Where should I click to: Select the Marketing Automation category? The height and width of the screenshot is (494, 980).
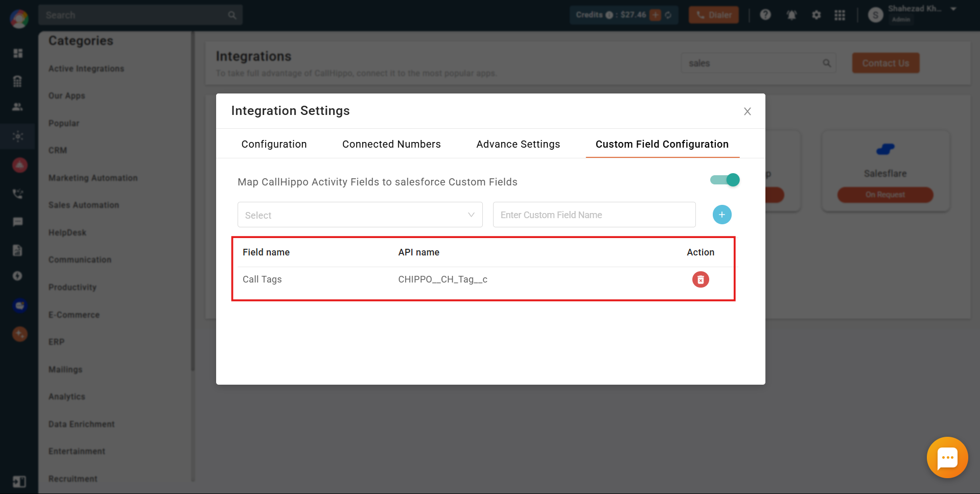[x=93, y=178]
